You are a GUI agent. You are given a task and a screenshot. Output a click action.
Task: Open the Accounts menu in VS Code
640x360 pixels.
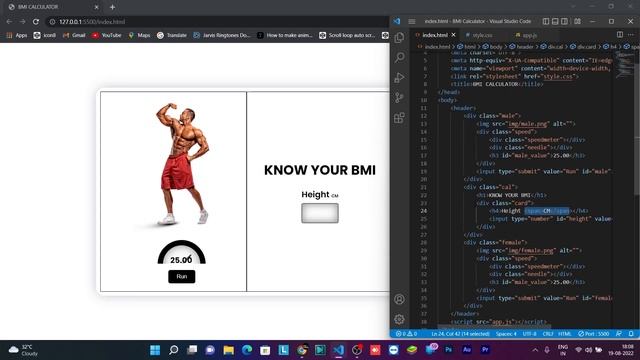(400, 299)
